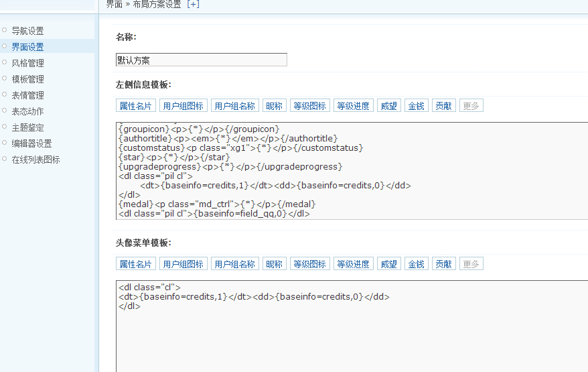This screenshot has width=588, height=372.
Task: Open 表情管理 sidebar entry
Action: coord(27,95)
